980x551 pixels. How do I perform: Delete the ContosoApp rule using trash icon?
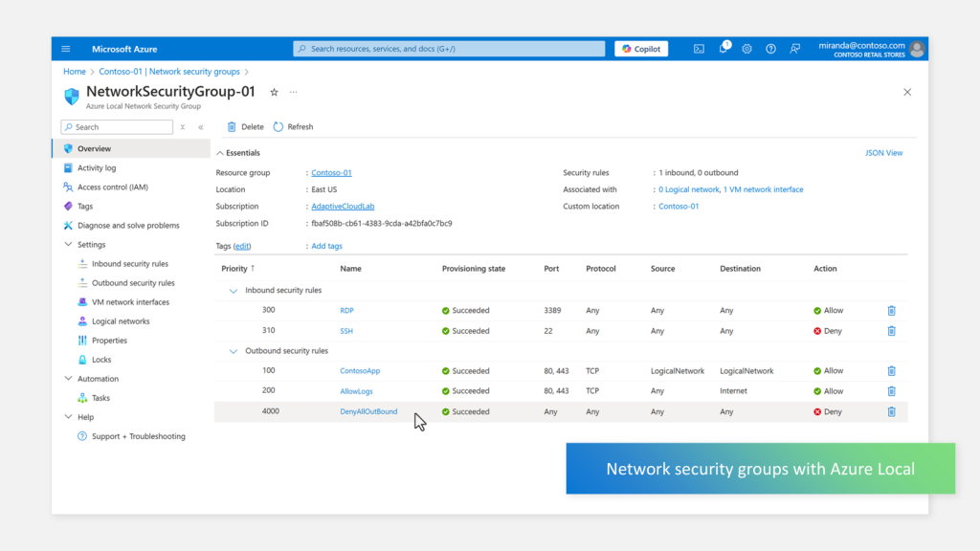[891, 371]
